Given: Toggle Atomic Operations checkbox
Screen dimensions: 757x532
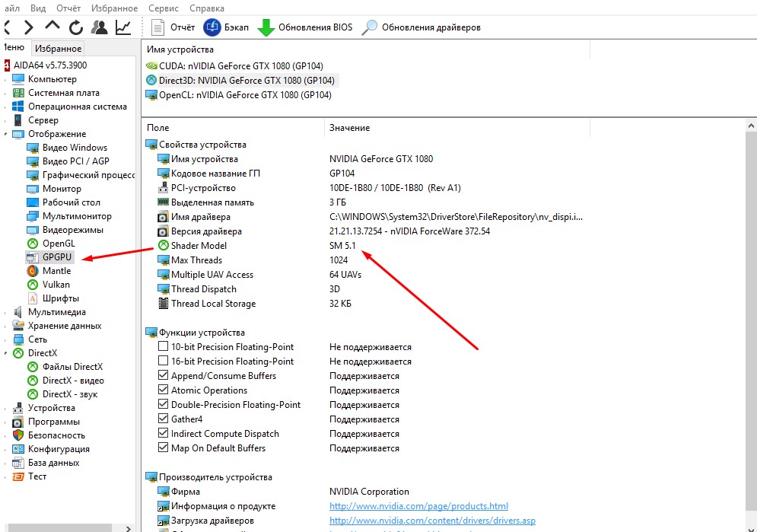Looking at the screenshot, I should pos(163,390).
